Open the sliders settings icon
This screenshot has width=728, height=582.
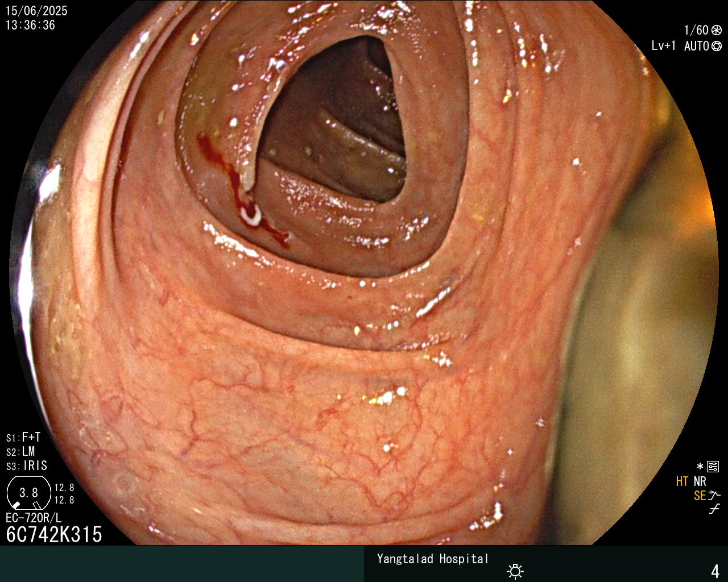pyautogui.click(x=713, y=467)
